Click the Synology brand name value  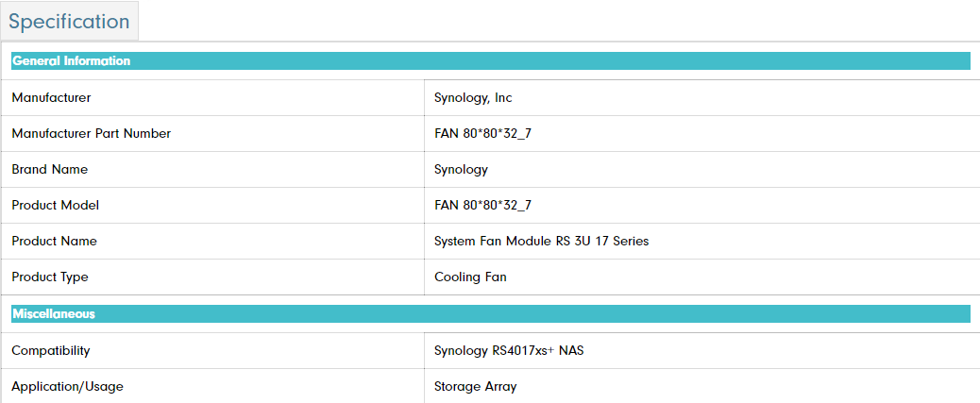[461, 169]
